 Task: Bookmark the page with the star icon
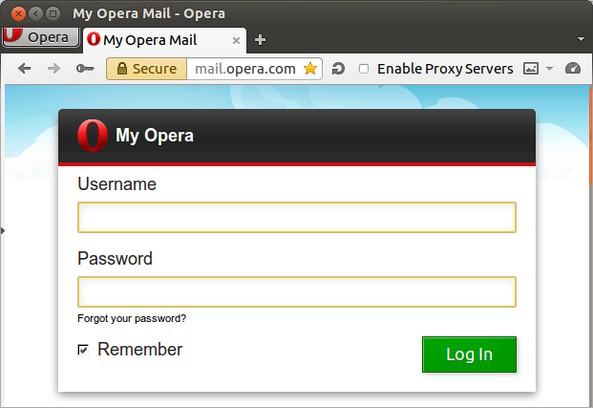pos(310,68)
